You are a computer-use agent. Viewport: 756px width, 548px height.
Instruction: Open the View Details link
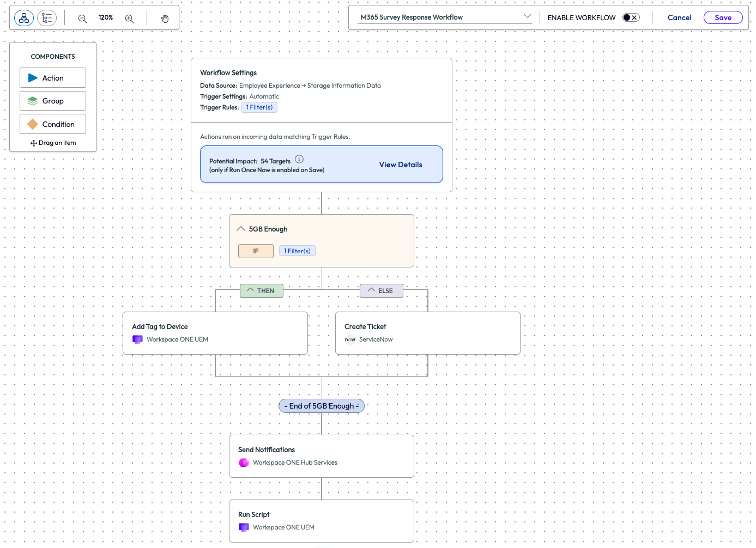pyautogui.click(x=401, y=165)
